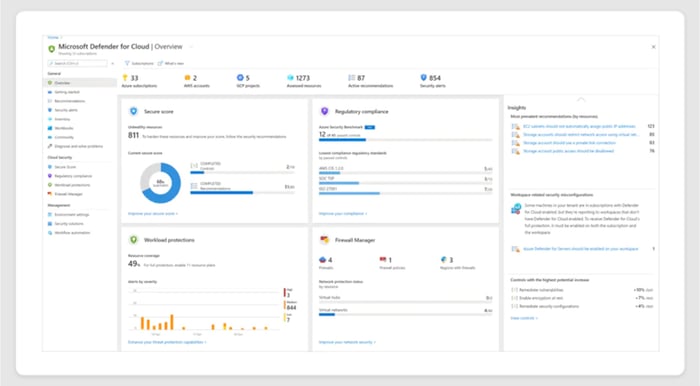Click the Active recommendations list icon
This screenshot has height=386, width=700.
point(352,78)
